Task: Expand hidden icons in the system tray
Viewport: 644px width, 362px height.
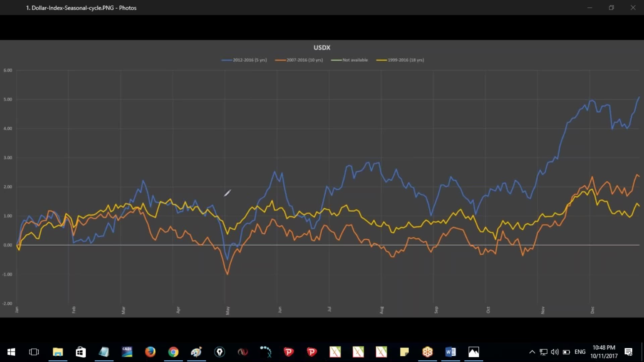Action: [532, 352]
